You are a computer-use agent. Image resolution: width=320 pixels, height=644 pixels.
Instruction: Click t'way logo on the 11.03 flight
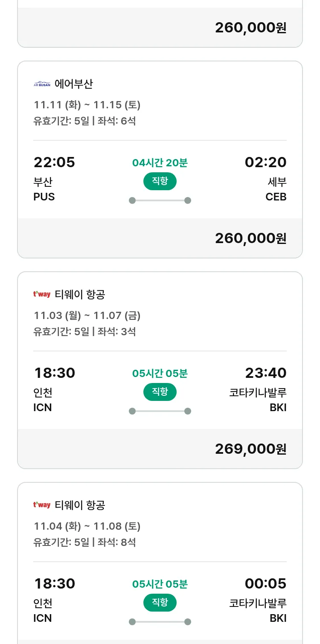tap(42, 294)
